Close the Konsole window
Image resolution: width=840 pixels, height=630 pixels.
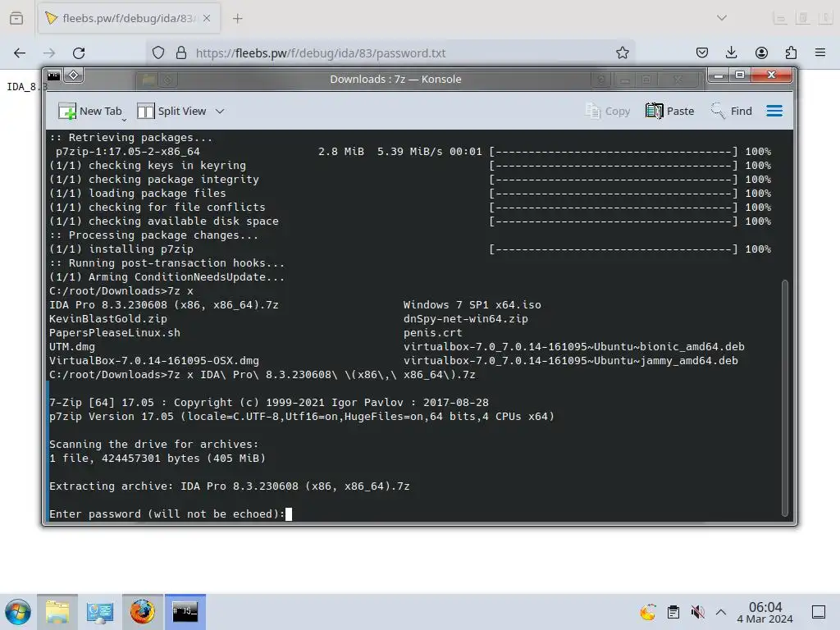(771, 75)
